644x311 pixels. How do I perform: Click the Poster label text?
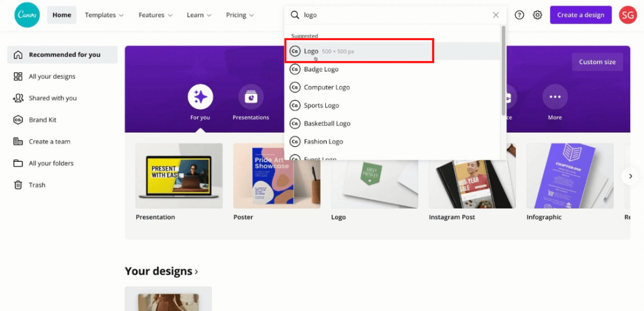coord(243,217)
